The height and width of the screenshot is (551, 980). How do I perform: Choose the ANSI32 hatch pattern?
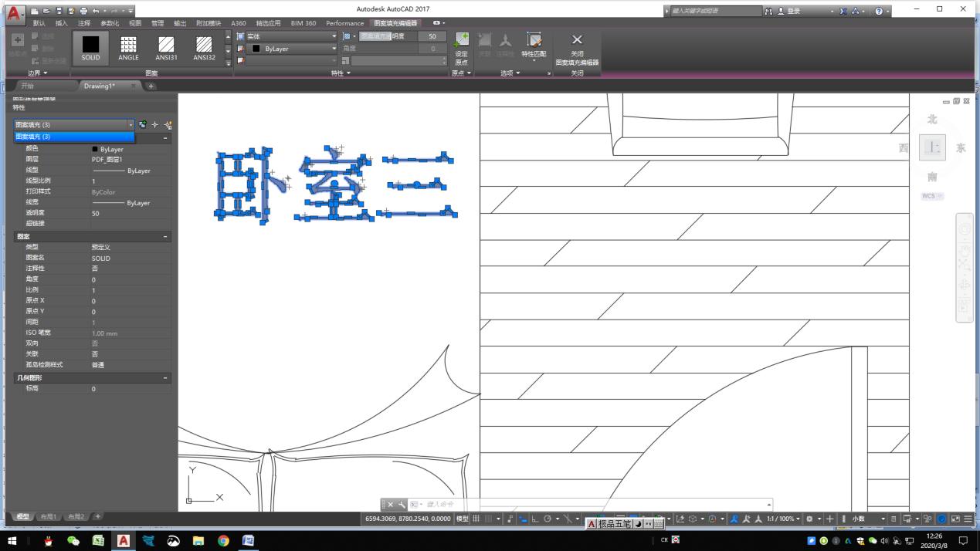tap(203, 48)
